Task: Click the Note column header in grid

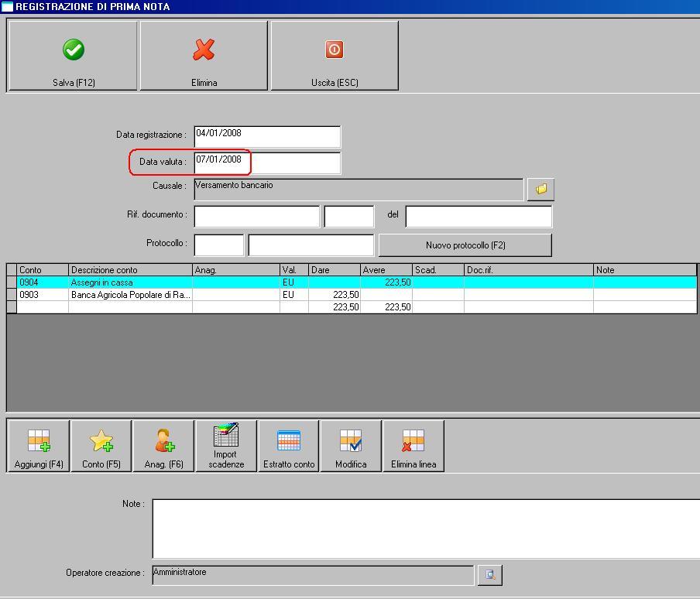Action: pos(645,270)
